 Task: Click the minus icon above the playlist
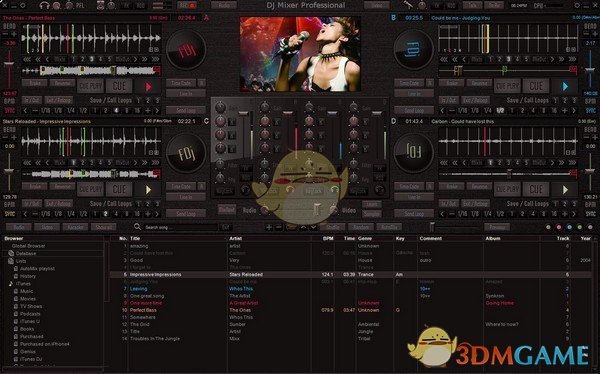tap(279, 227)
